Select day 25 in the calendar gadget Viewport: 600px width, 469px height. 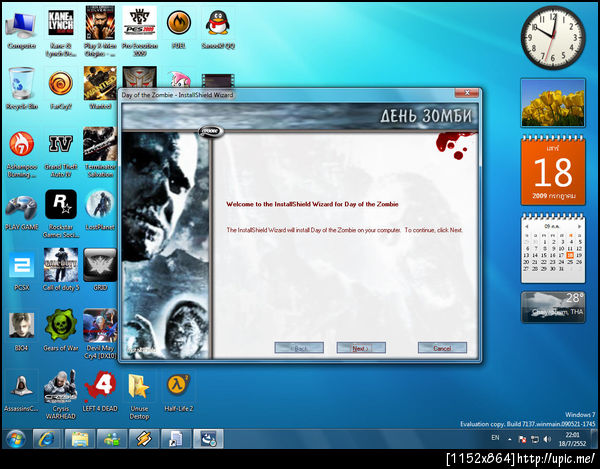570,262
